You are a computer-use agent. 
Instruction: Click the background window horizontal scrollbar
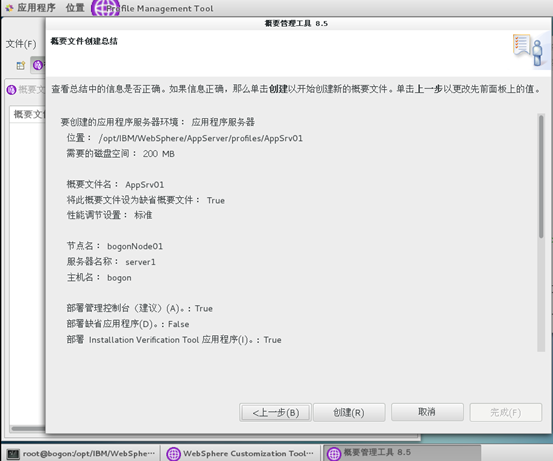coord(28,429)
